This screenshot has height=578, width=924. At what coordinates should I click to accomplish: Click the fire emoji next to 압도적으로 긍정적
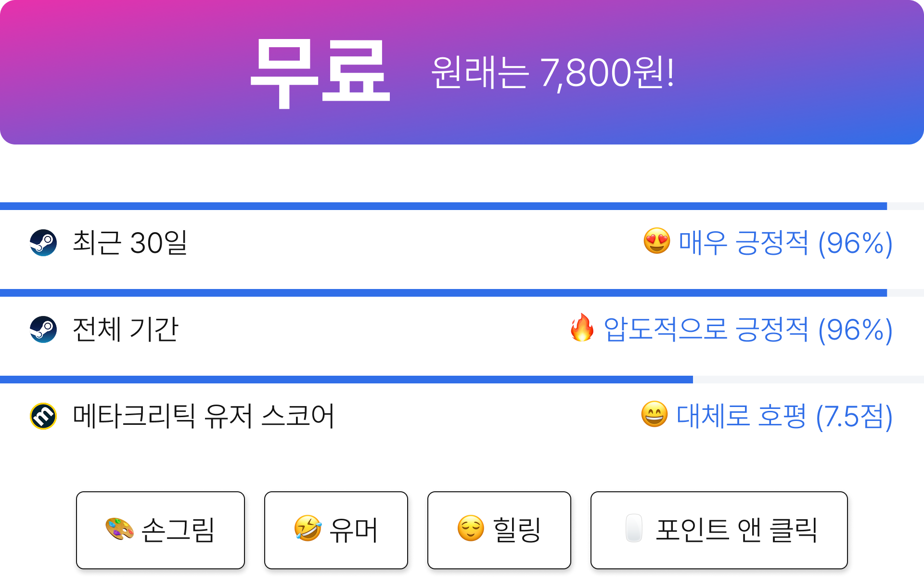pos(582,327)
